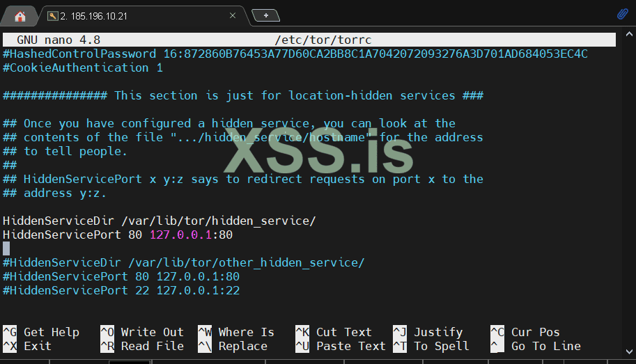Click the #HiddenServicePort 22 line
Viewport: 636px width, 364px height.
click(121, 290)
